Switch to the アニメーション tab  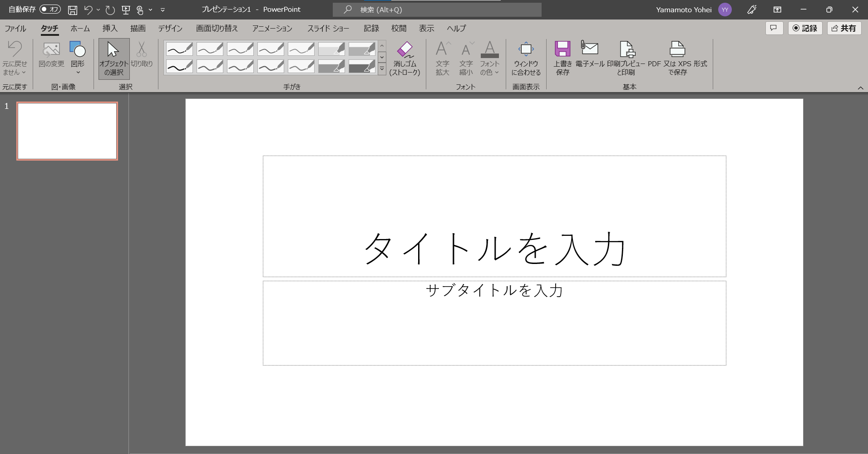coord(272,28)
